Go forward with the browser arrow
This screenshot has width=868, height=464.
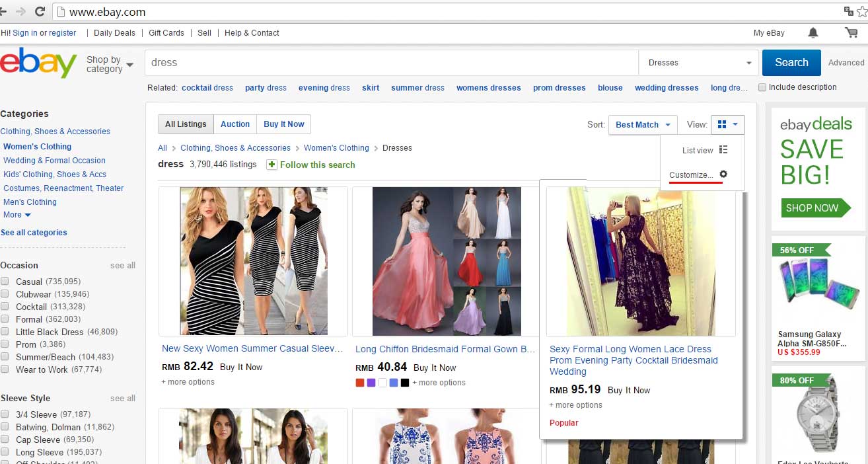click(20, 12)
